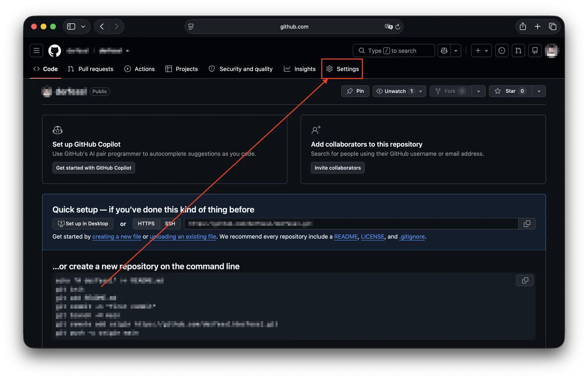Open the notifications inbox icon
This screenshot has height=379, width=588.
click(535, 51)
